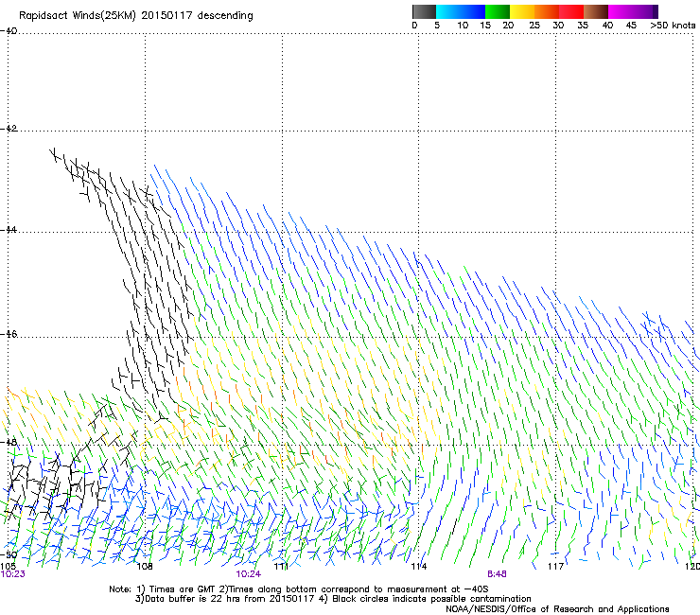Click the yellow 20–25 knots legend segment
700x615 pixels.
click(x=522, y=11)
